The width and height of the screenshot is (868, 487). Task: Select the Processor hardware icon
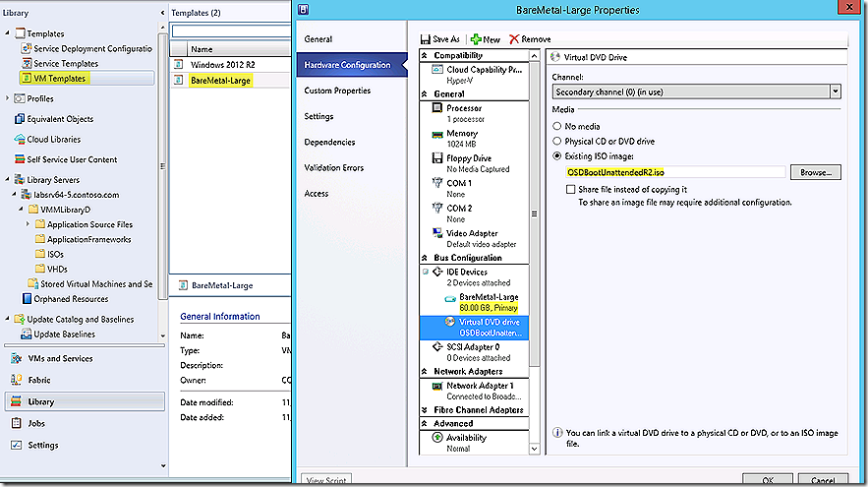pyautogui.click(x=437, y=108)
